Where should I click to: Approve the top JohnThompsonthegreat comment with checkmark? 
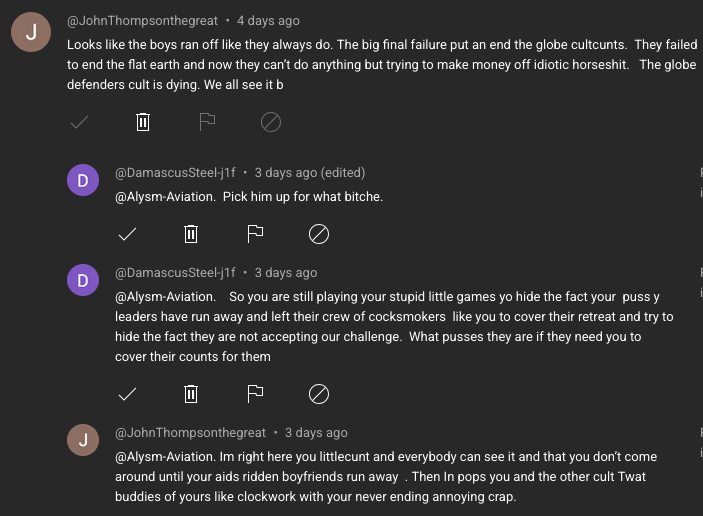pyautogui.click(x=79, y=122)
